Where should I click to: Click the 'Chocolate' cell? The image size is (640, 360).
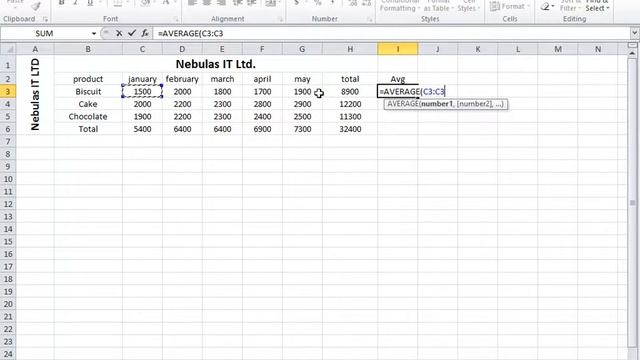pyautogui.click(x=88, y=116)
